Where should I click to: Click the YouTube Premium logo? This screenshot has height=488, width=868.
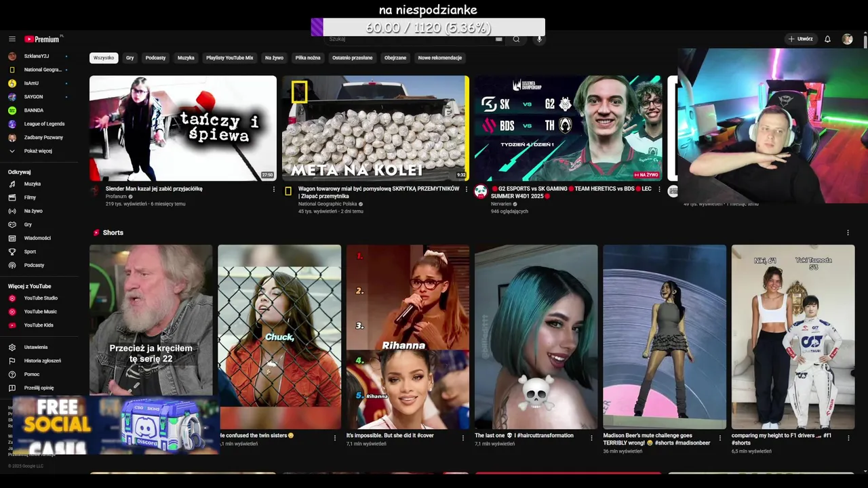point(43,39)
